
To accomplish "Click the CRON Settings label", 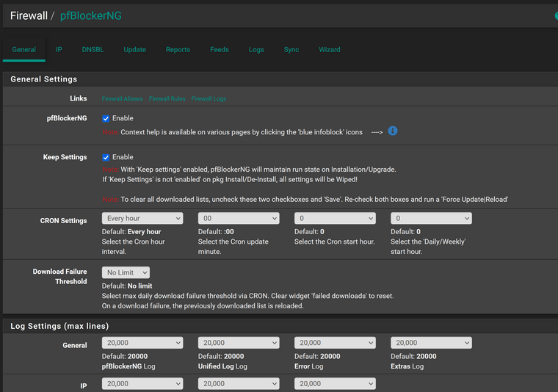I will pyautogui.click(x=63, y=220).
